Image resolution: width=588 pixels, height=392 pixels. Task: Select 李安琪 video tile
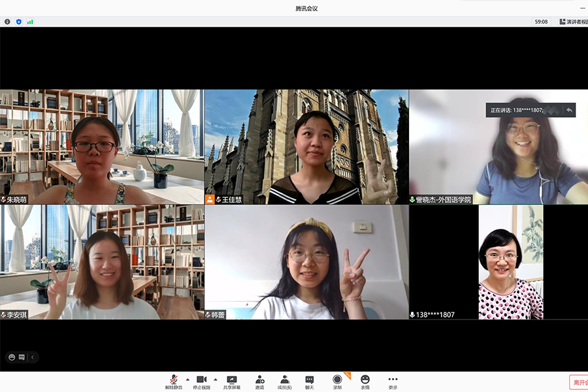[x=102, y=262]
